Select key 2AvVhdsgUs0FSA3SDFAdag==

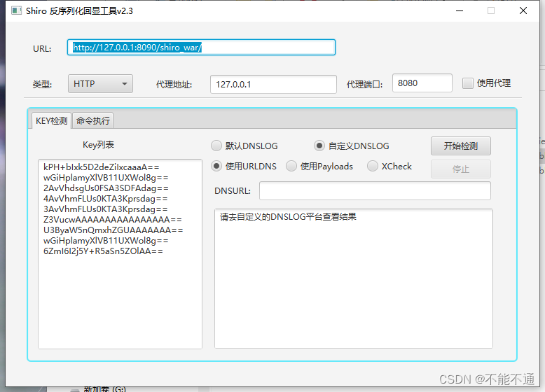click(x=106, y=188)
